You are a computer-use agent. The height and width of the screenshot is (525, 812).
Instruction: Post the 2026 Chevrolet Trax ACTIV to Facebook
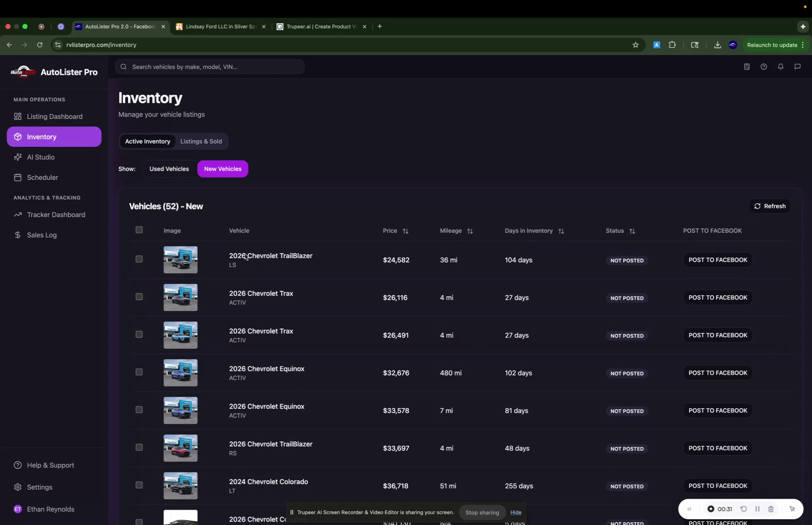pos(717,297)
